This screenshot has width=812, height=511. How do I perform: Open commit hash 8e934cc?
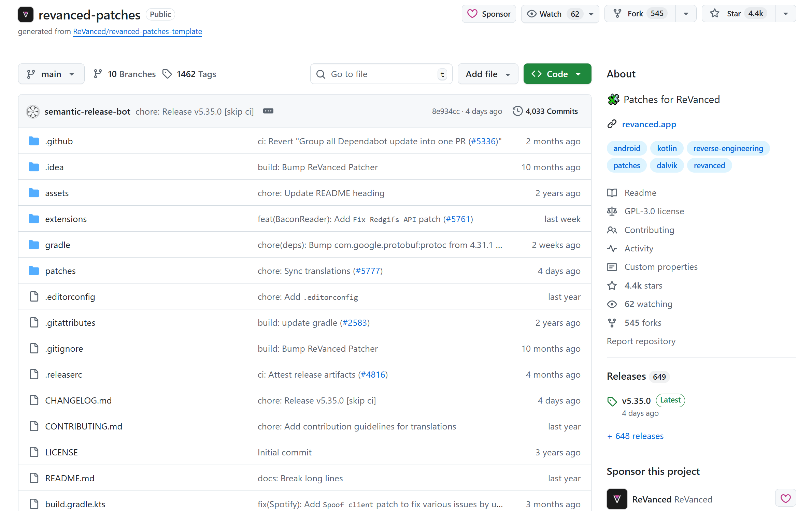click(446, 112)
